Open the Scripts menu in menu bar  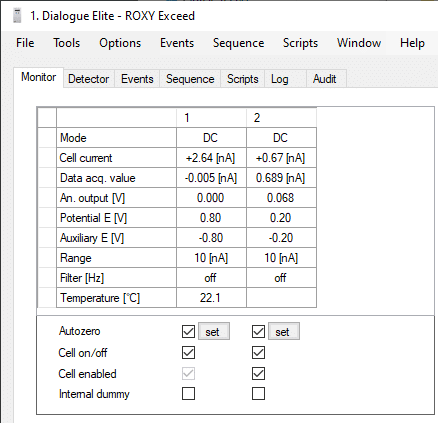(x=300, y=43)
